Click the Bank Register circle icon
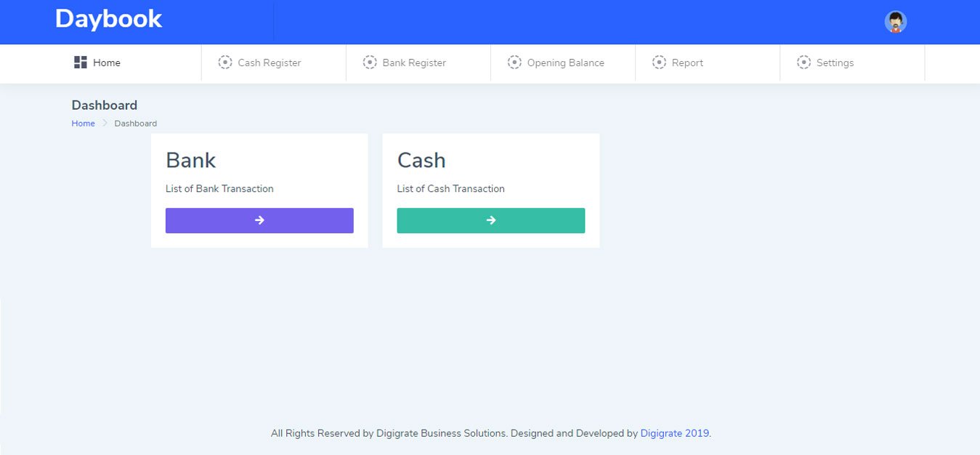Screen dimensions: 980x455 (370, 63)
